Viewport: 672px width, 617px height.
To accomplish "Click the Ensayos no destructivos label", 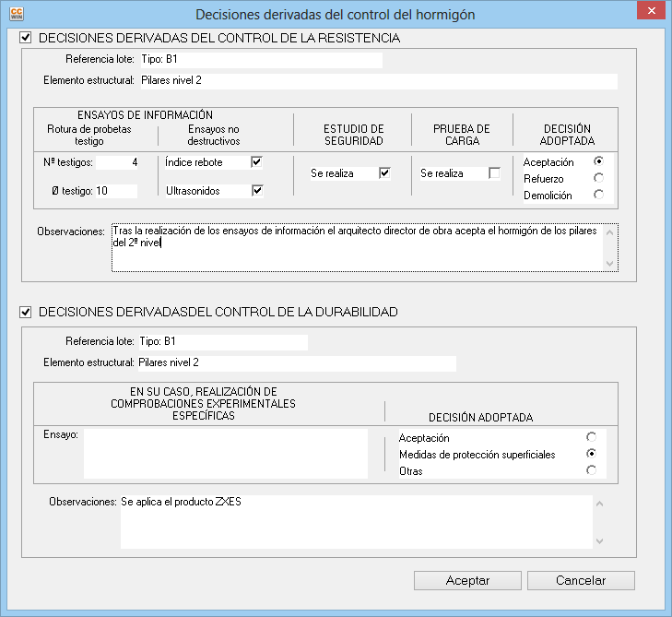I will [214, 135].
